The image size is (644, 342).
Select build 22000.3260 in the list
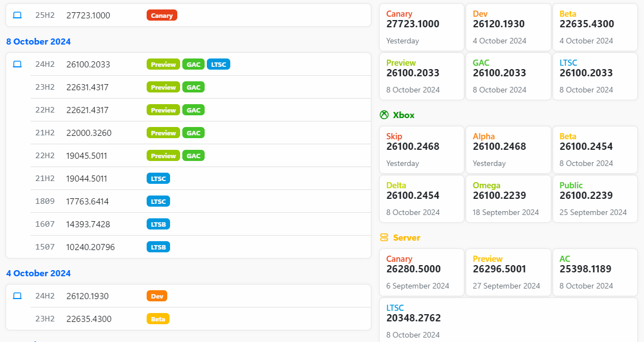[x=89, y=133]
